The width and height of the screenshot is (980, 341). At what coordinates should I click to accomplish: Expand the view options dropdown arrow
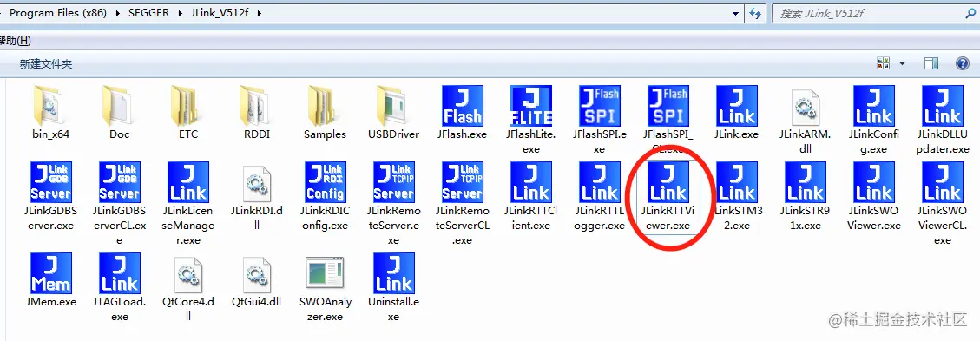[902, 63]
